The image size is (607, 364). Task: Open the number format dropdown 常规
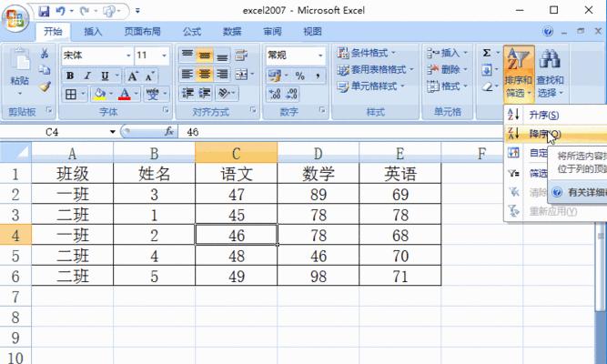pyautogui.click(x=320, y=56)
